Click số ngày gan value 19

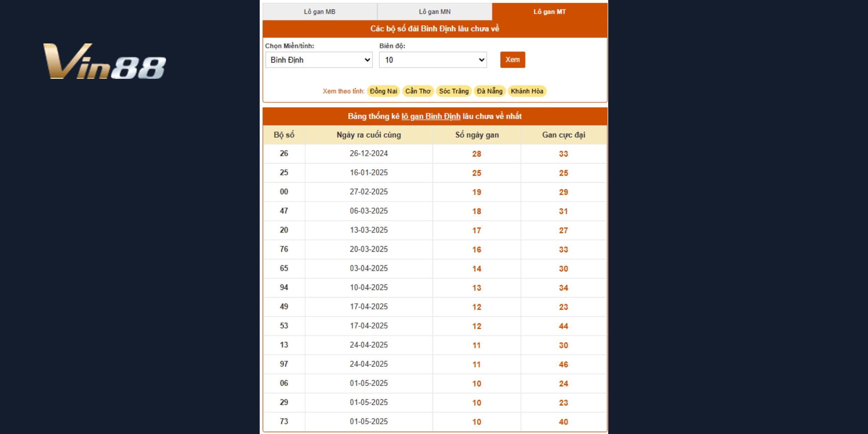click(477, 192)
